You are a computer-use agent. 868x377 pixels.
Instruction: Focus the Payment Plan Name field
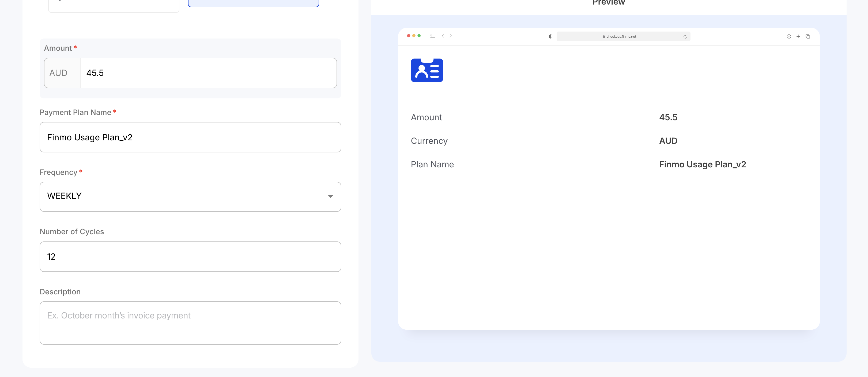(x=190, y=137)
